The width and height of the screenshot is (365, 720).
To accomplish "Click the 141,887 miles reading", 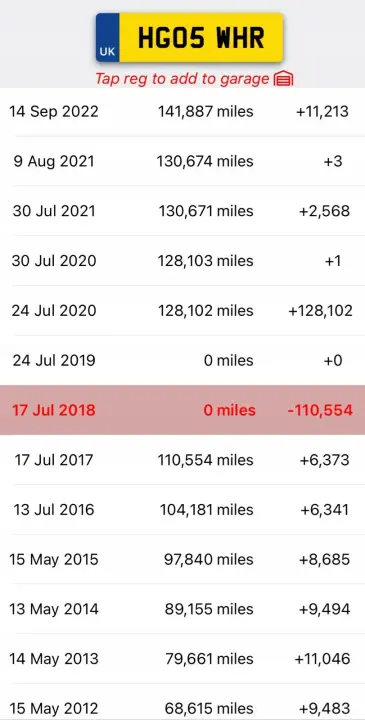I will point(206,112).
